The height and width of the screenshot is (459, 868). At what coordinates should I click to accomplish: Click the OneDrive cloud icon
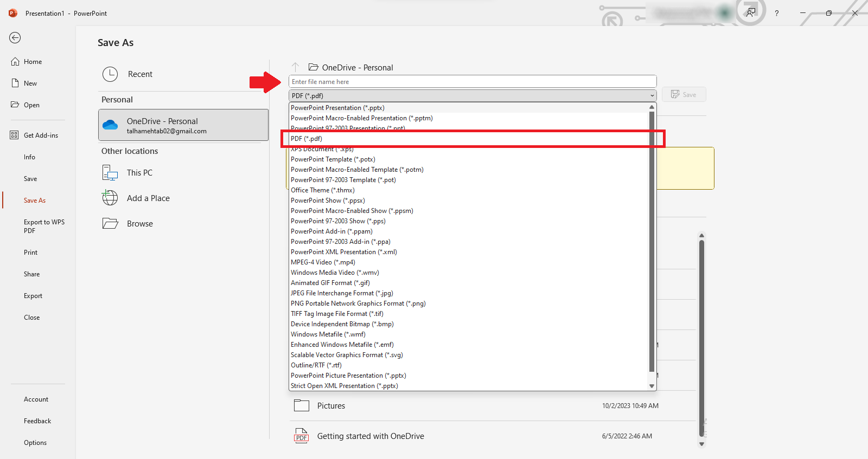(110, 125)
